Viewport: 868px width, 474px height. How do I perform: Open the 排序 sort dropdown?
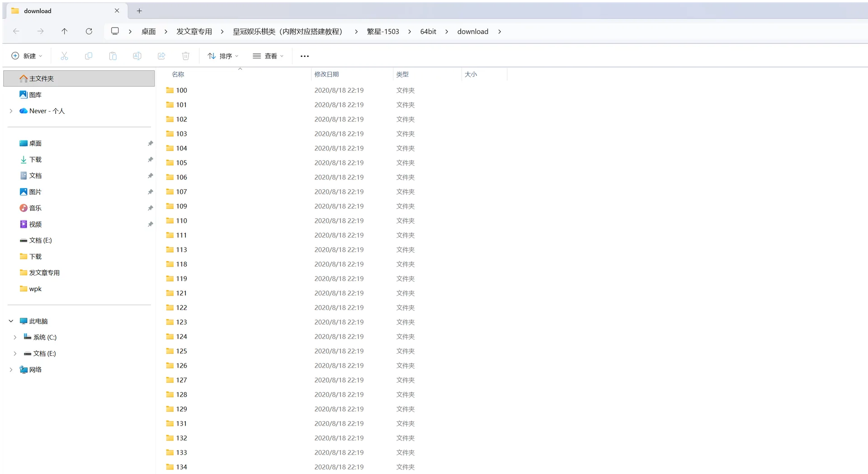(223, 56)
